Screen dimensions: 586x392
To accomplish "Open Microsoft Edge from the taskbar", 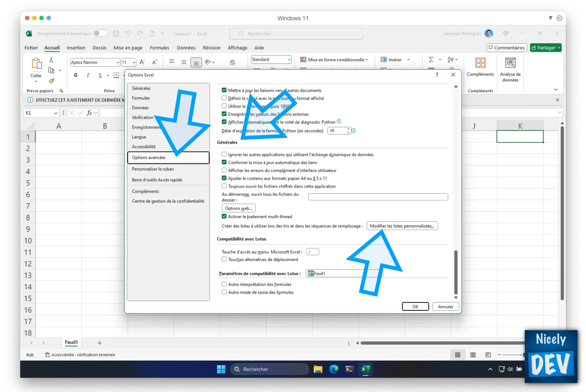I will [x=334, y=369].
